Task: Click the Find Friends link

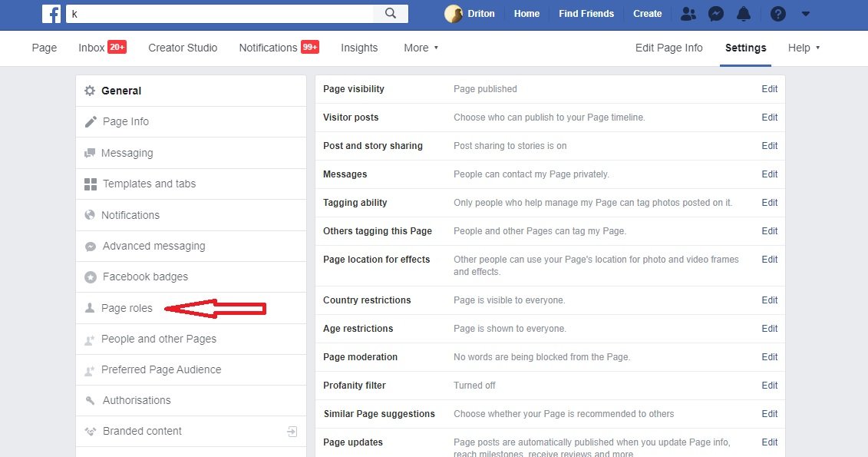Action: [586, 14]
